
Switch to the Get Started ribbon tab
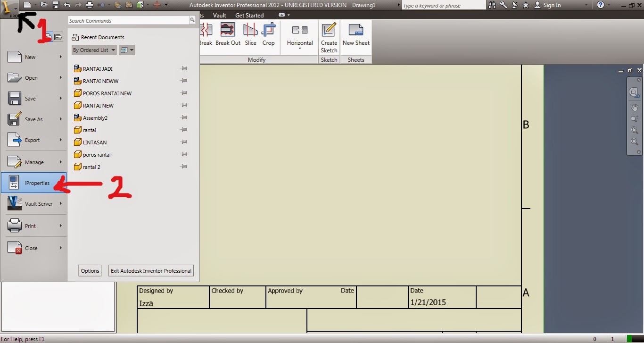click(249, 15)
